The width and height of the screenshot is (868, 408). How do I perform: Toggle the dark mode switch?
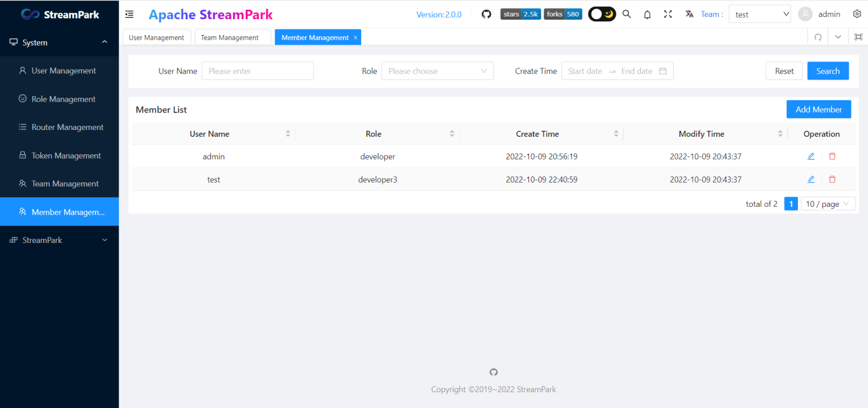tap(602, 14)
